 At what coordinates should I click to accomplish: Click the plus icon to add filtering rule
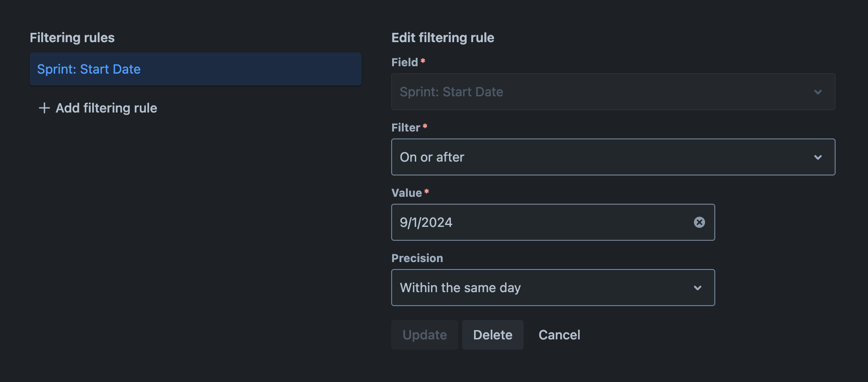point(44,108)
